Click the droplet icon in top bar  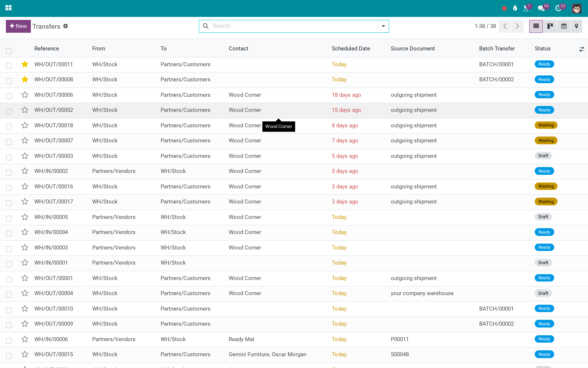(x=515, y=8)
